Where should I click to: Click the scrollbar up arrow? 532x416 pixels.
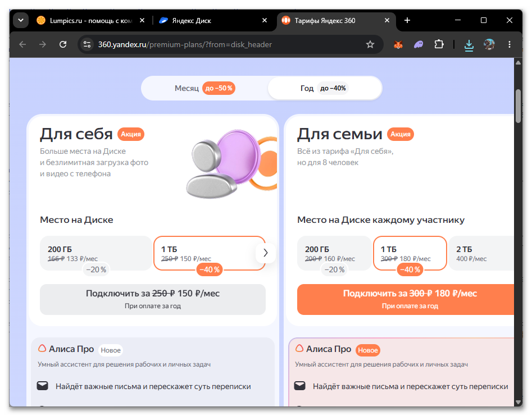(518, 62)
